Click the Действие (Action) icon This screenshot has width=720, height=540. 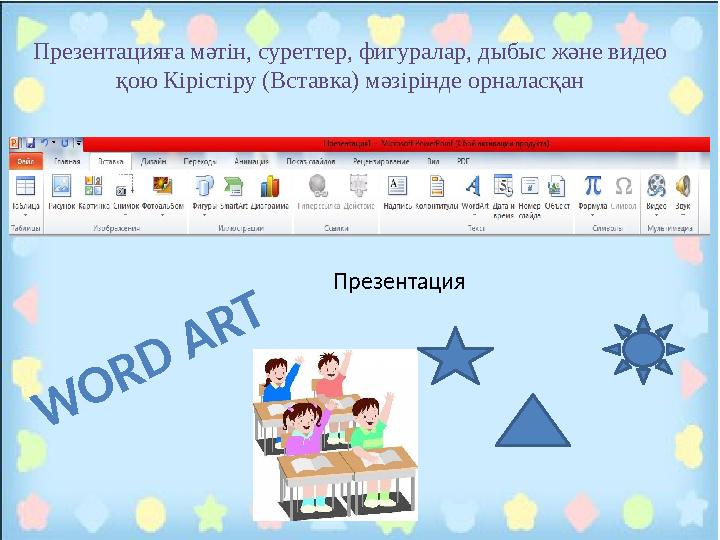[359, 186]
